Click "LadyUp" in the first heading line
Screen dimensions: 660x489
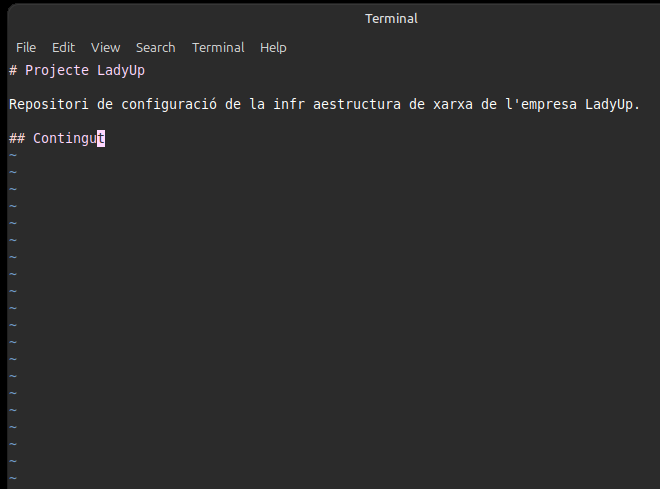[121, 71]
